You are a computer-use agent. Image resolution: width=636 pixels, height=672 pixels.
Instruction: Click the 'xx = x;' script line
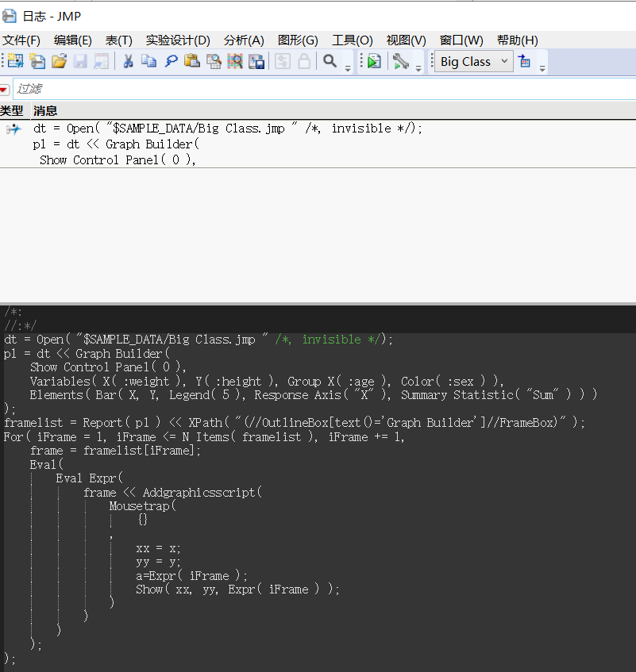[x=158, y=548]
